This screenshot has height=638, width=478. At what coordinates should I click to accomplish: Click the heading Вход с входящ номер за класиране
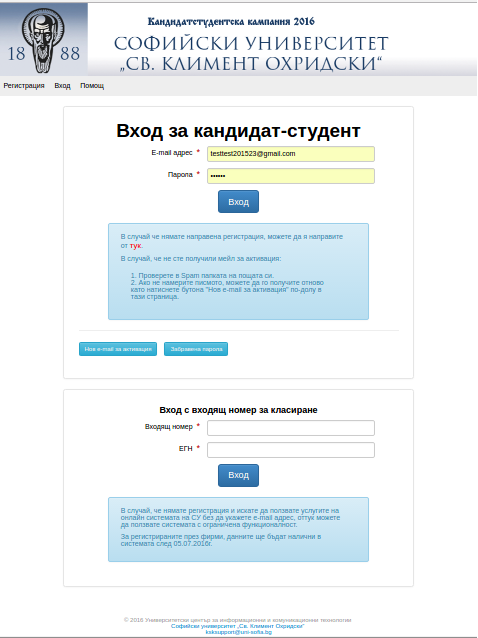click(238, 410)
